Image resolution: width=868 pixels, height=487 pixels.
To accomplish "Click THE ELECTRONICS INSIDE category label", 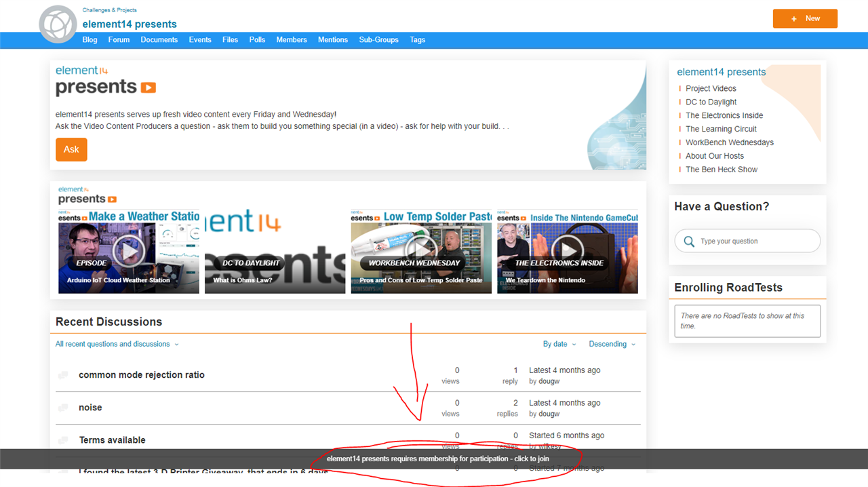I will [559, 262].
